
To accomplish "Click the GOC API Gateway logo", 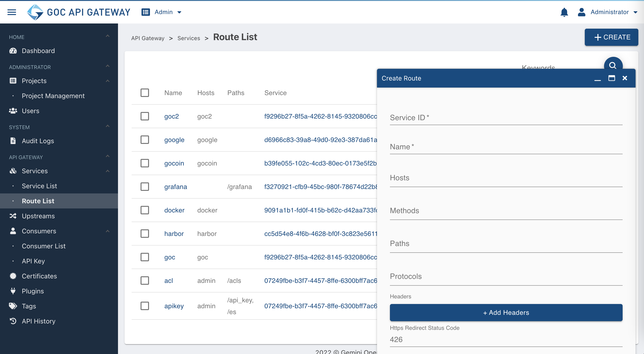I will pyautogui.click(x=79, y=12).
